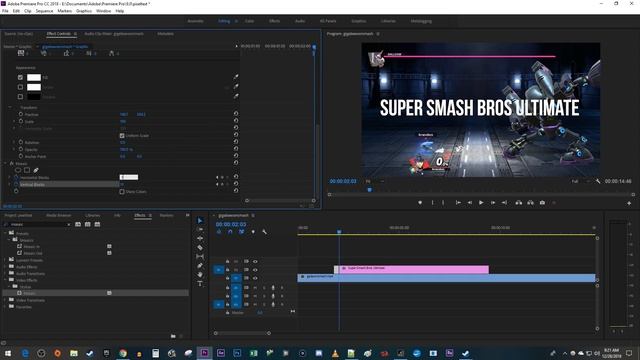Image resolution: width=640 pixels, height=360 pixels.
Task: Select the Slip tool
Action: 200,256
